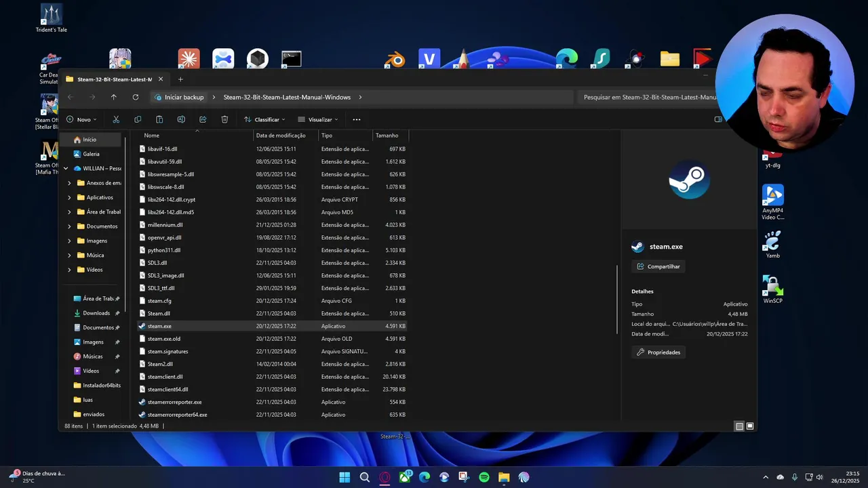The width and height of the screenshot is (868, 488).
Task: Open the WinSCP desktop icon
Action: click(772, 289)
